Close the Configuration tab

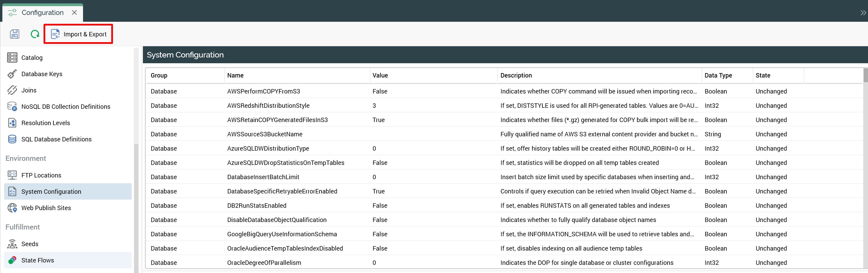point(74,13)
